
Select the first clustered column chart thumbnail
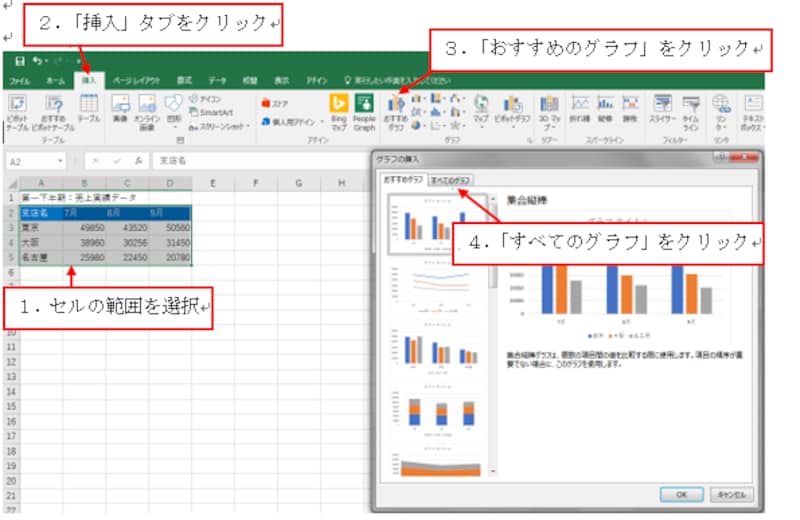pyautogui.click(x=439, y=224)
